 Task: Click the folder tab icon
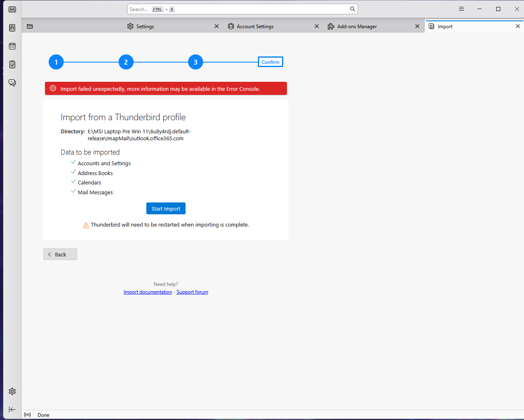30,26
